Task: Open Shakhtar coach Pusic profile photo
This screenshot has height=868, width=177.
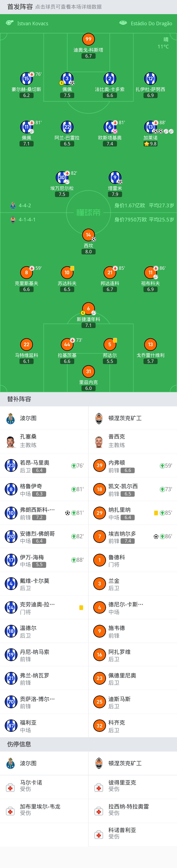Action: (99, 441)
